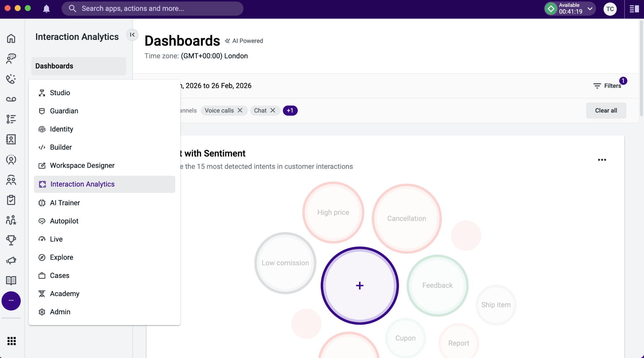Open Guardian from the apps menu
The height and width of the screenshot is (358, 644).
click(x=104, y=111)
